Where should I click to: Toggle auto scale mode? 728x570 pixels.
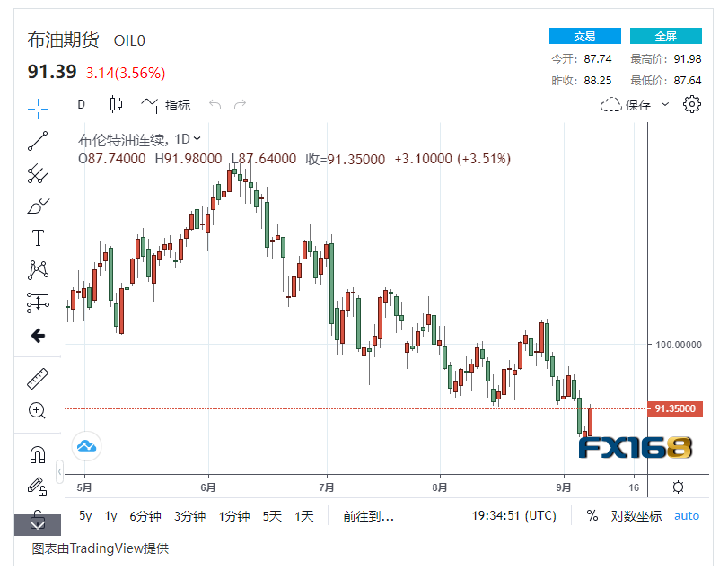click(x=687, y=515)
